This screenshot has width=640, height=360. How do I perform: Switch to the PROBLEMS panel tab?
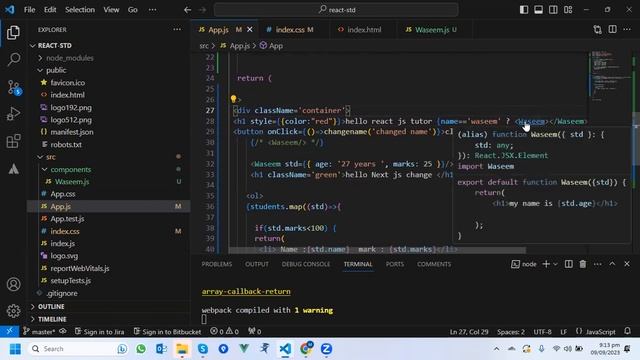217,264
